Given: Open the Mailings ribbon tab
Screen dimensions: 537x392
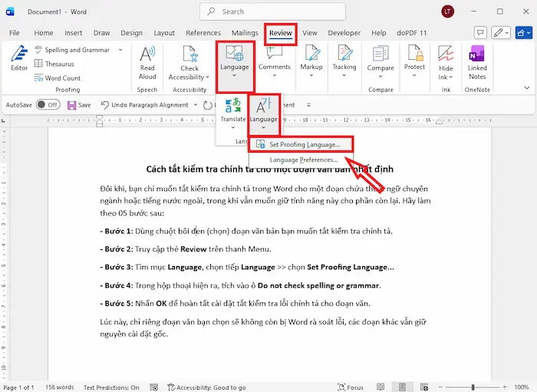Looking at the screenshot, I should 245,33.
